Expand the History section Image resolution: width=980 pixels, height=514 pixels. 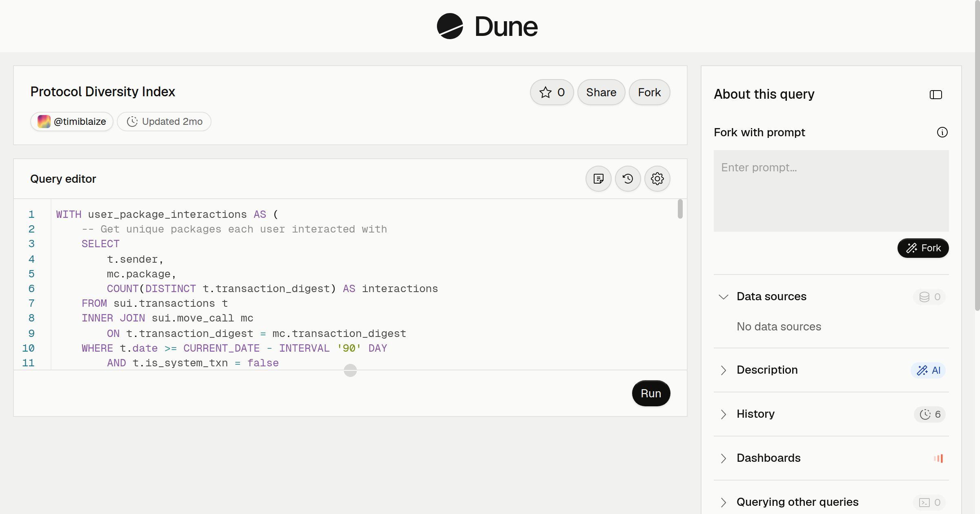(723, 414)
